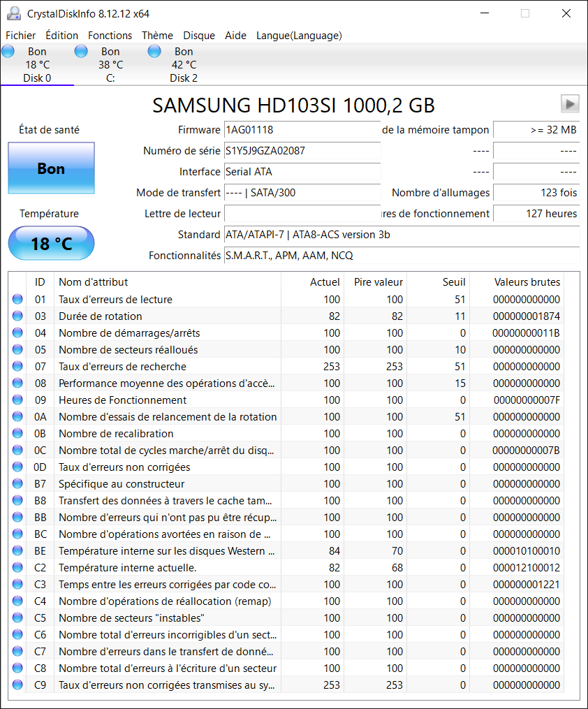Select the row Nombre d'opérations de réallocation (remap)
Screen dimensions: 588x709
pos(286,601)
